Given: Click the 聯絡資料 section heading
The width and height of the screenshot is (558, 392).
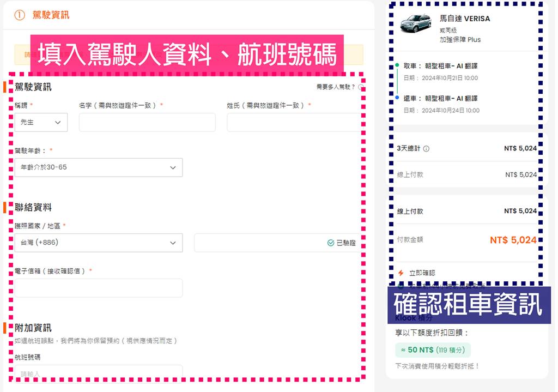Looking at the screenshot, I should 33,207.
